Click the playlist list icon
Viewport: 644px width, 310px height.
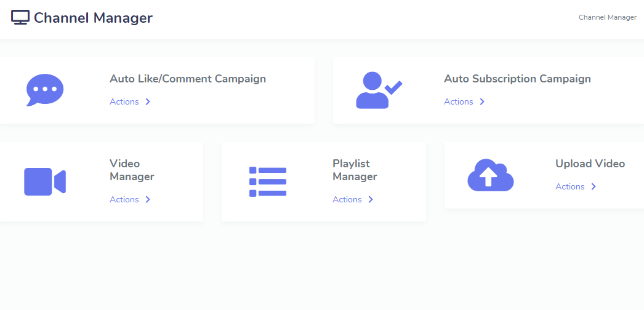pyautogui.click(x=268, y=181)
